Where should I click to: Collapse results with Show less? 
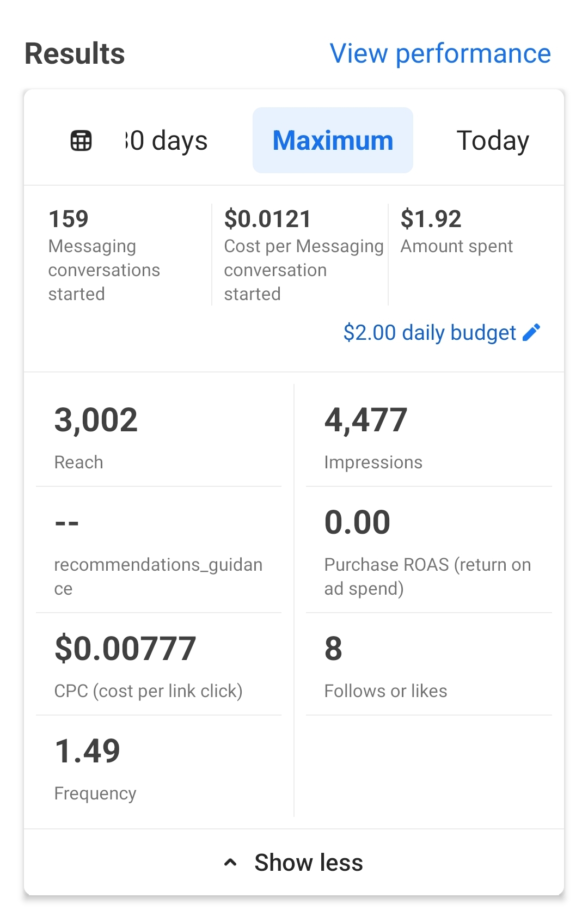[x=308, y=863]
